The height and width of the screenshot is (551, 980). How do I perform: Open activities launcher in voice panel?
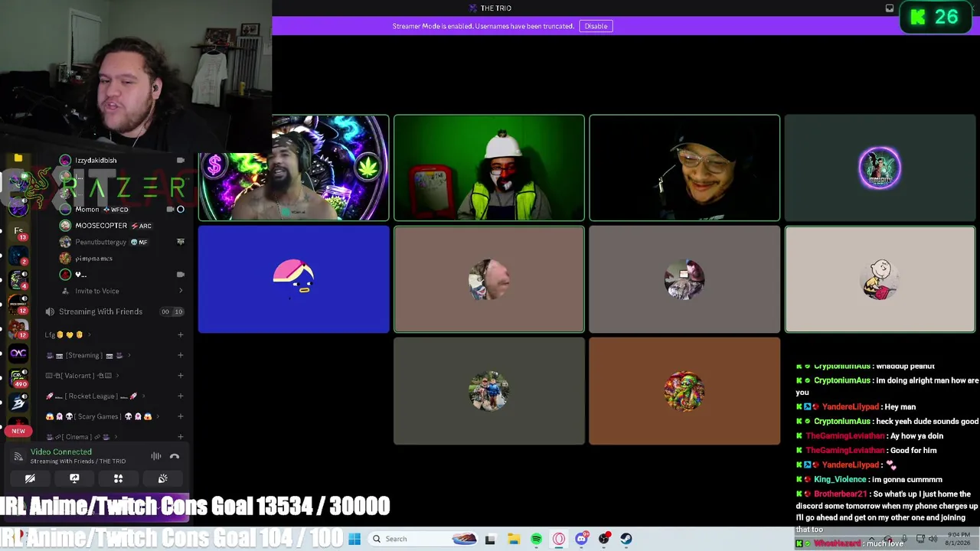(x=119, y=478)
